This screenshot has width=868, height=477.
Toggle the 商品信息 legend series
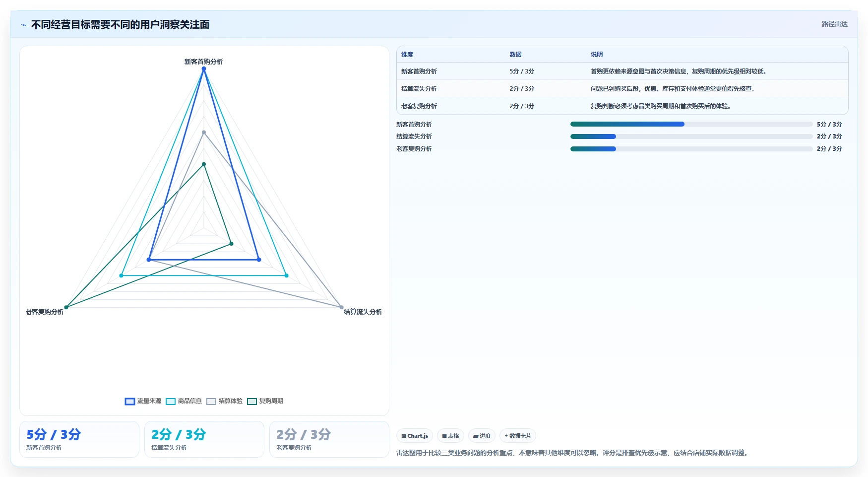click(x=184, y=401)
